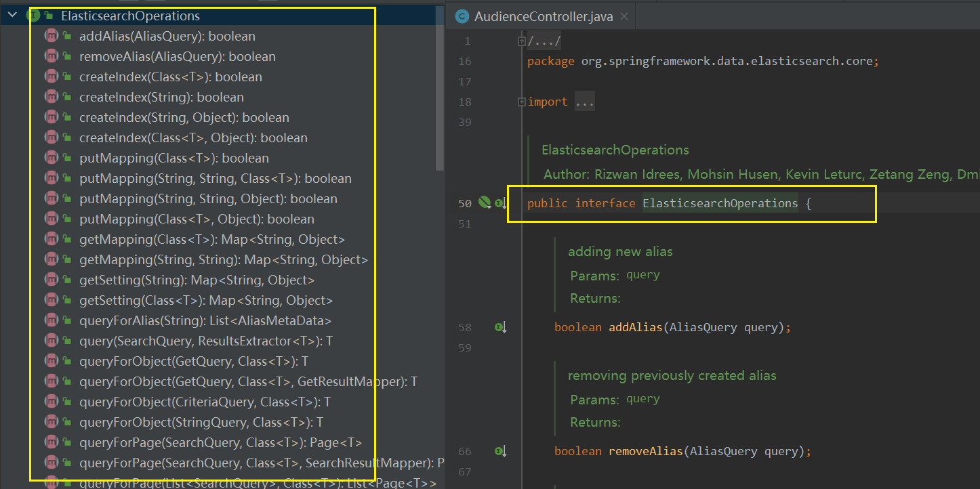Select queryForPage(SearchQuery, Class<T>): Page<T> row
Screen dimensions: 980x489
pos(221,442)
